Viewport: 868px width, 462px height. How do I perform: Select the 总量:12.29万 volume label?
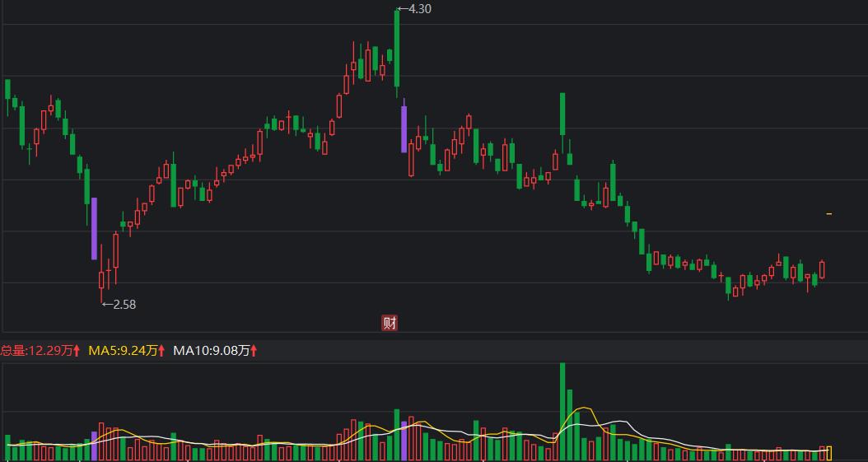coord(36,350)
